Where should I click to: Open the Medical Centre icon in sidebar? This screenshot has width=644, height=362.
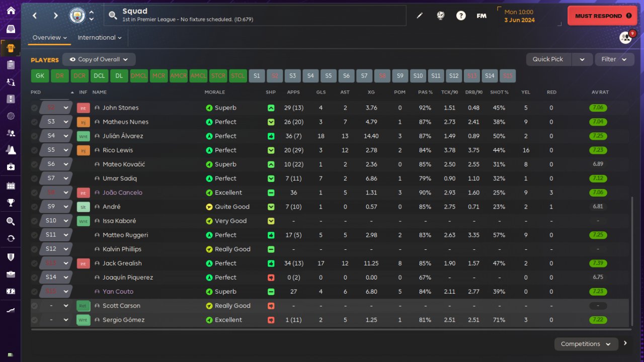point(11,166)
